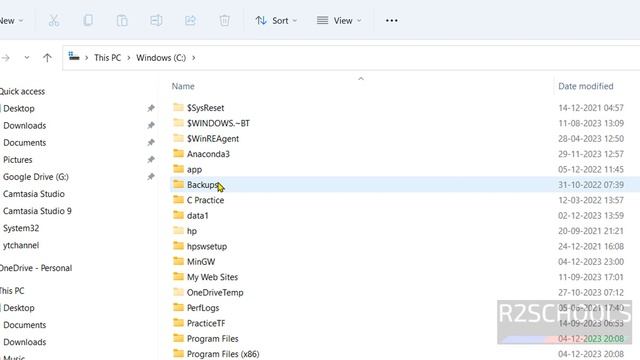Viewport: 640px width, 360px height.
Task: Click date 29-11-2023 12:57 of Anaconda3
Action: [591, 154]
